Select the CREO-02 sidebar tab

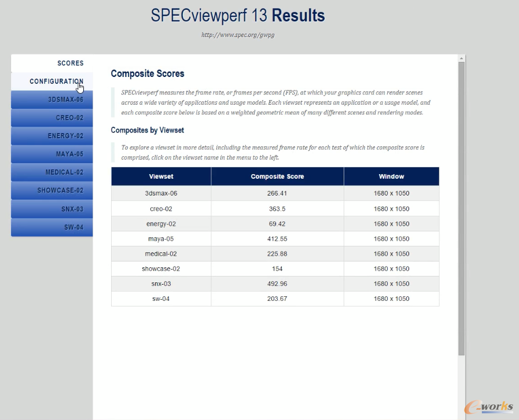pyautogui.click(x=52, y=118)
